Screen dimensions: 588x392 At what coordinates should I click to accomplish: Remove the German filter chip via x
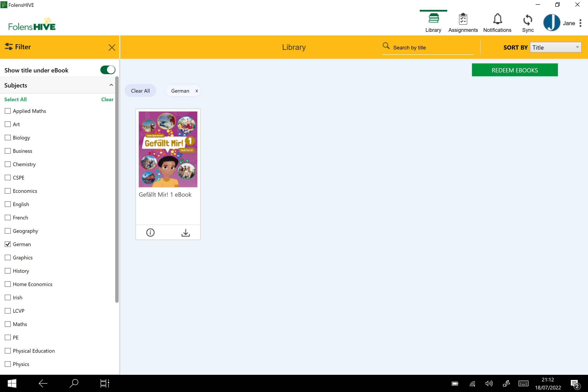tap(197, 91)
